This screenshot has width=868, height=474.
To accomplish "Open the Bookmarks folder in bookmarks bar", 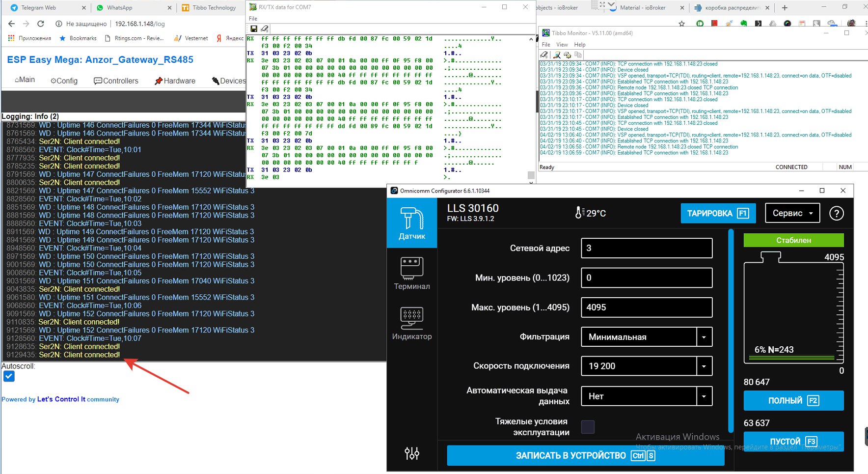I will tap(78, 38).
